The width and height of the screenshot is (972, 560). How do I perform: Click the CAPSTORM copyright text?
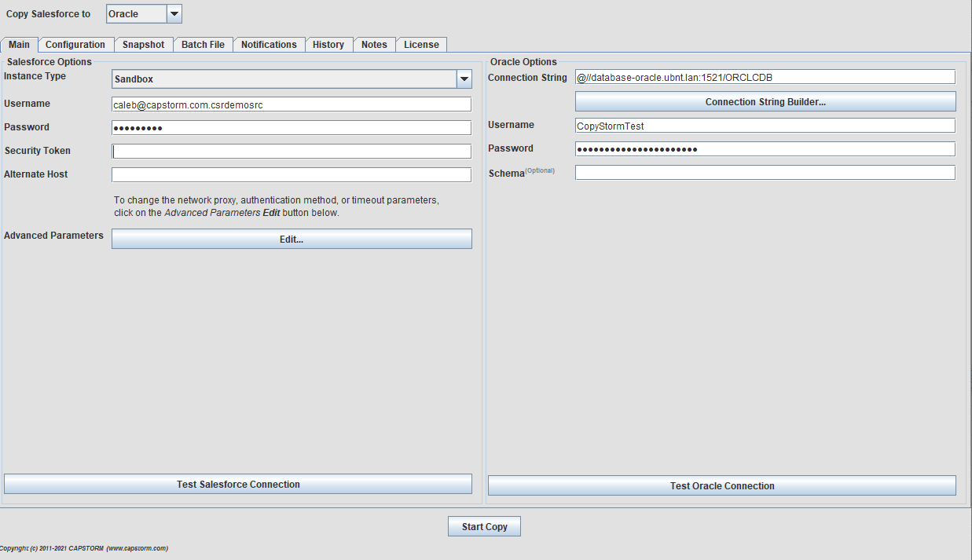coord(83,548)
